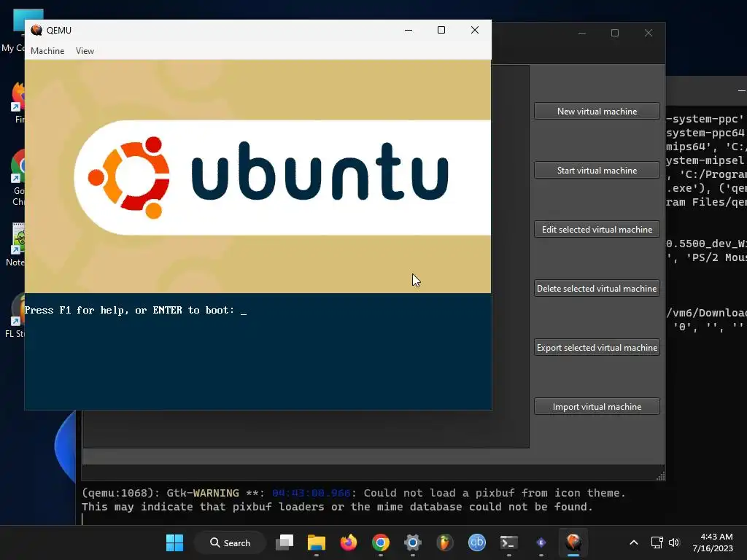Switch to the terminal on taskbar

[508, 542]
